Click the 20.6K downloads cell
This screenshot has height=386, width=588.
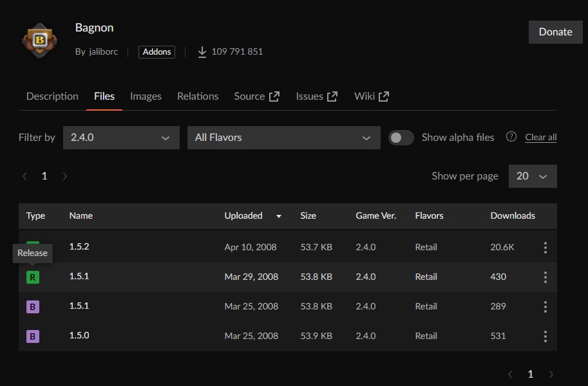coord(502,247)
